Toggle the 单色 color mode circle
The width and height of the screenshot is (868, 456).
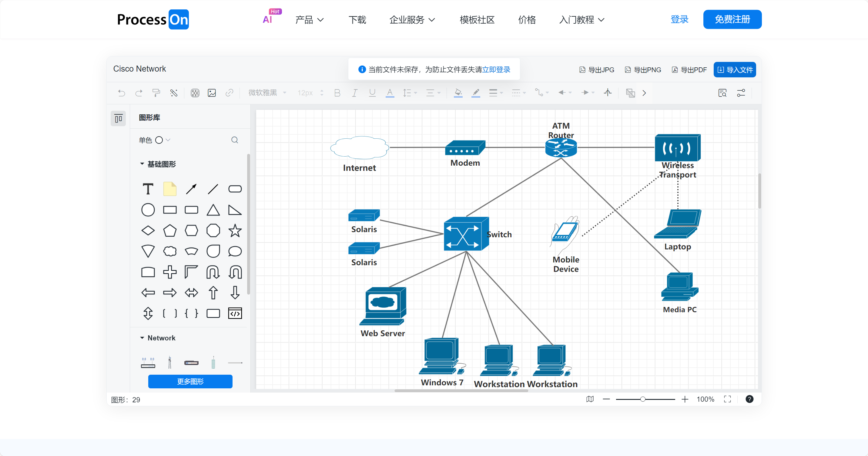click(x=159, y=140)
